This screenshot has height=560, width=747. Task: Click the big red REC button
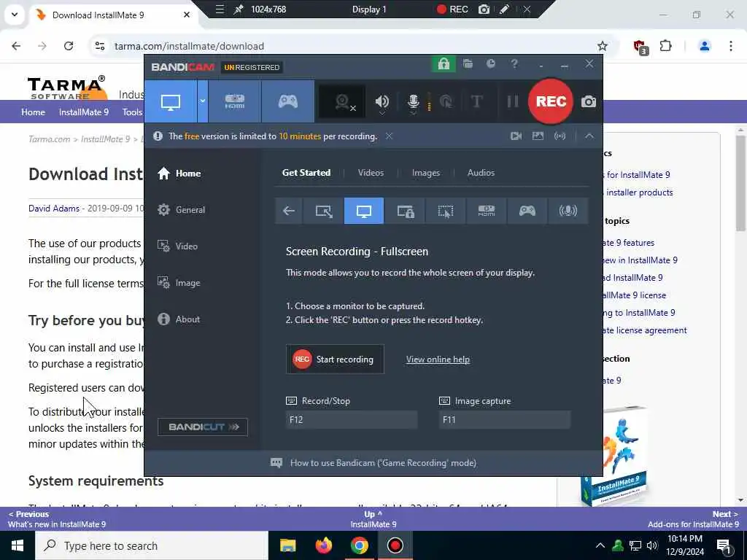[x=551, y=101]
